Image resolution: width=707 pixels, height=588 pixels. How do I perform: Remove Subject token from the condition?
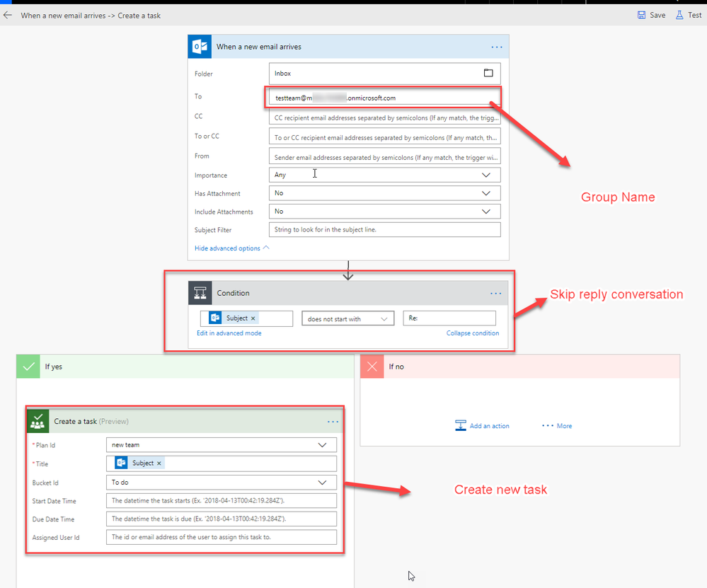pos(253,318)
